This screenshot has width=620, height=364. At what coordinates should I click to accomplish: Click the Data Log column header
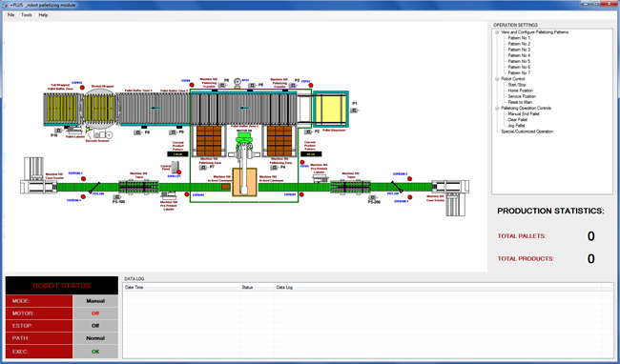point(438,288)
